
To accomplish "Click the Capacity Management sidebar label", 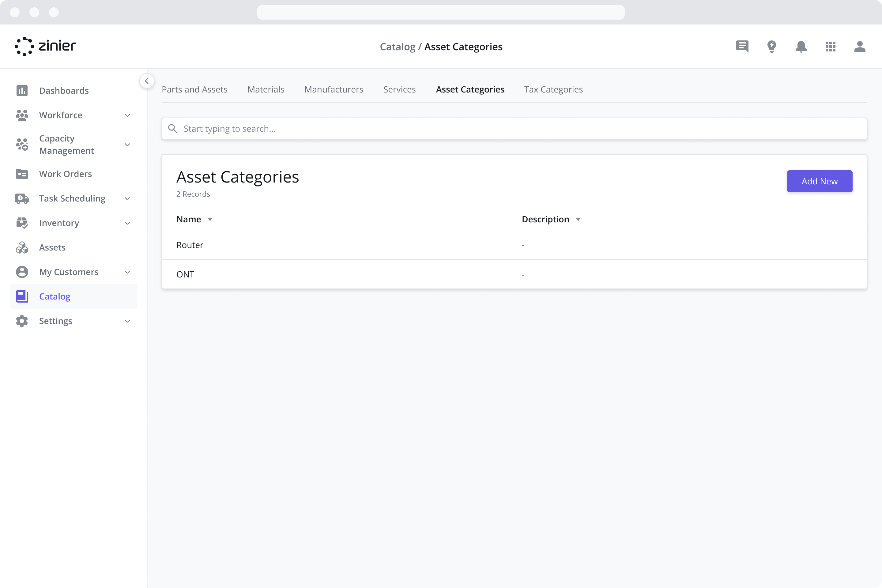I will [66, 144].
